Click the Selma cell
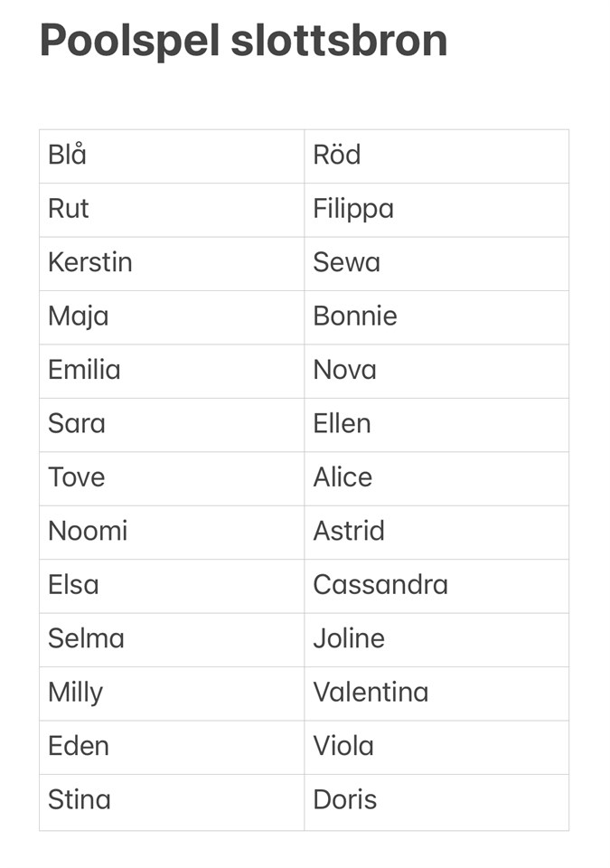Image resolution: width=610 pixels, height=868 pixels. 86,638
